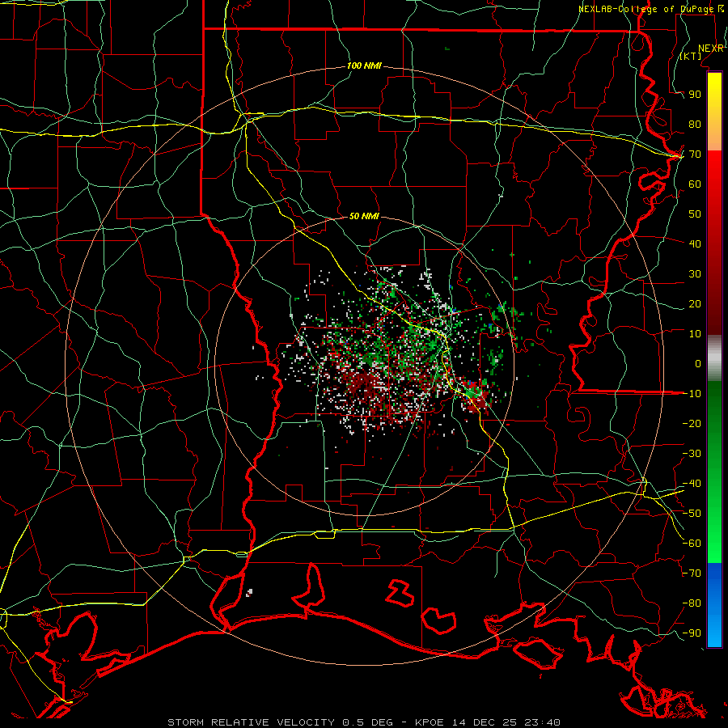Screen dimensions: 728x728
Task: Select the 60 knot scale label
Action: [695, 184]
